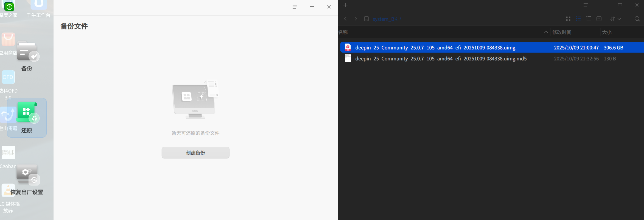Minimize the backup tool window

pos(312,7)
